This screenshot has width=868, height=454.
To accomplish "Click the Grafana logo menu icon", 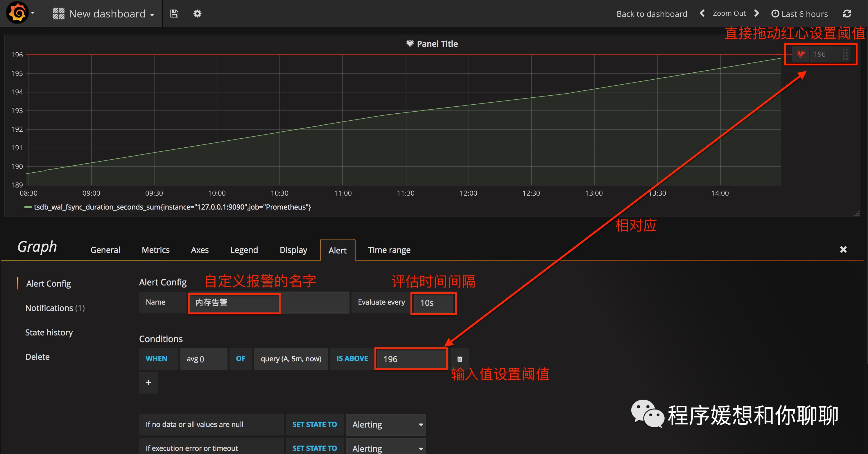I will point(17,13).
